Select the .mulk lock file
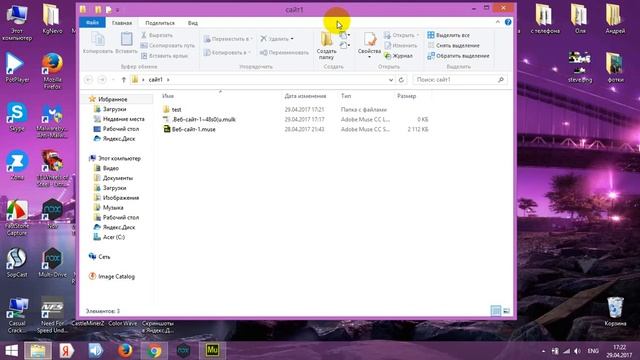Viewport: 640px width, 360px height. point(204,119)
